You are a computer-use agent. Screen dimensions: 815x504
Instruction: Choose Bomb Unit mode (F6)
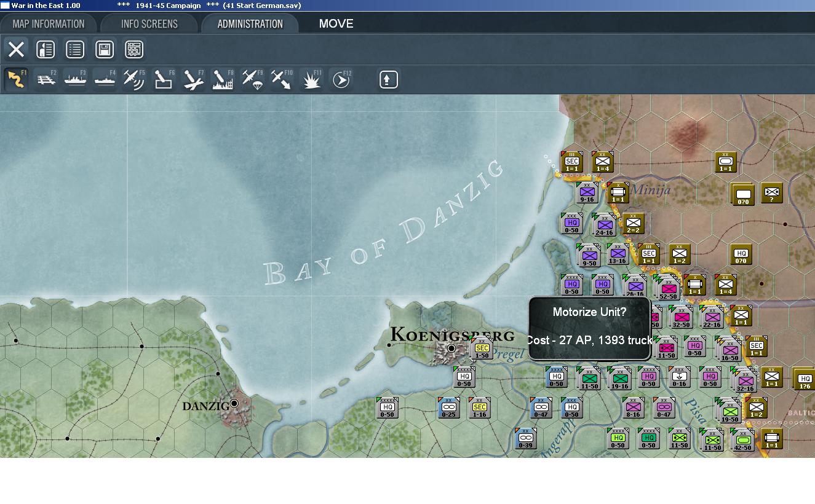pos(164,79)
